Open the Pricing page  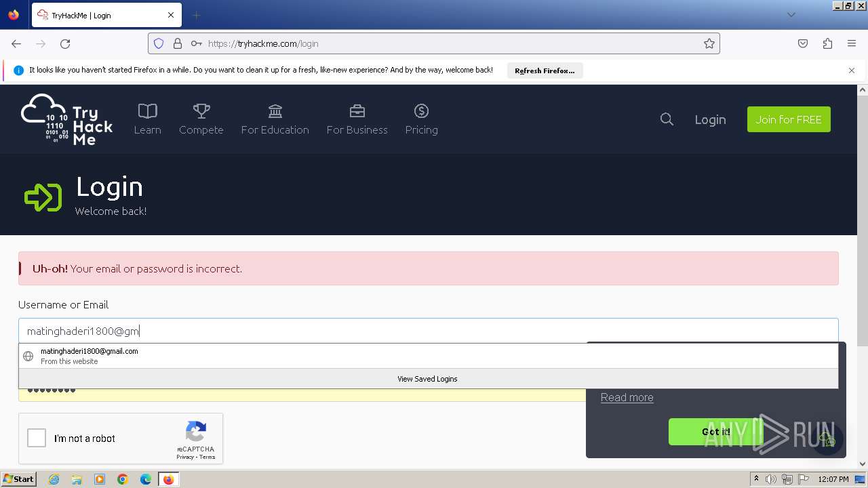(x=421, y=119)
